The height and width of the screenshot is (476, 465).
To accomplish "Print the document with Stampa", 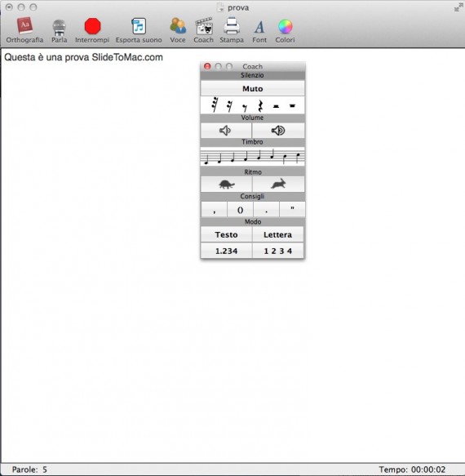I will pos(232,30).
